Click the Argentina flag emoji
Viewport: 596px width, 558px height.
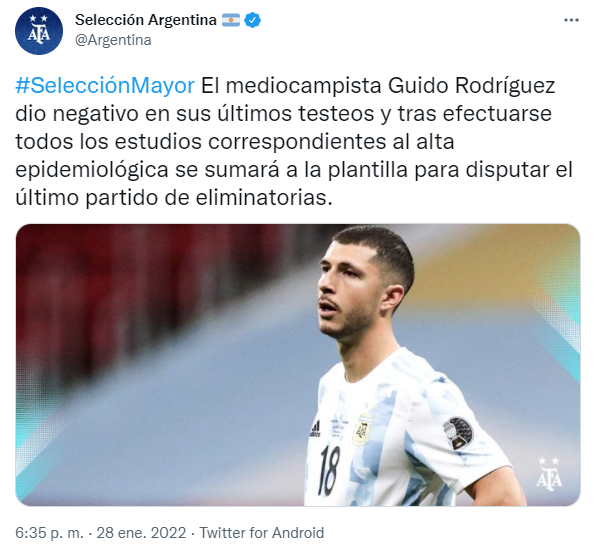(x=231, y=20)
